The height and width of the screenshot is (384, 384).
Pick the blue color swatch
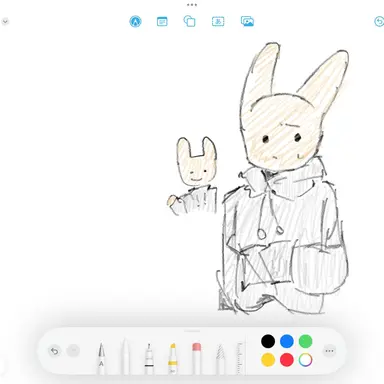[x=287, y=341]
